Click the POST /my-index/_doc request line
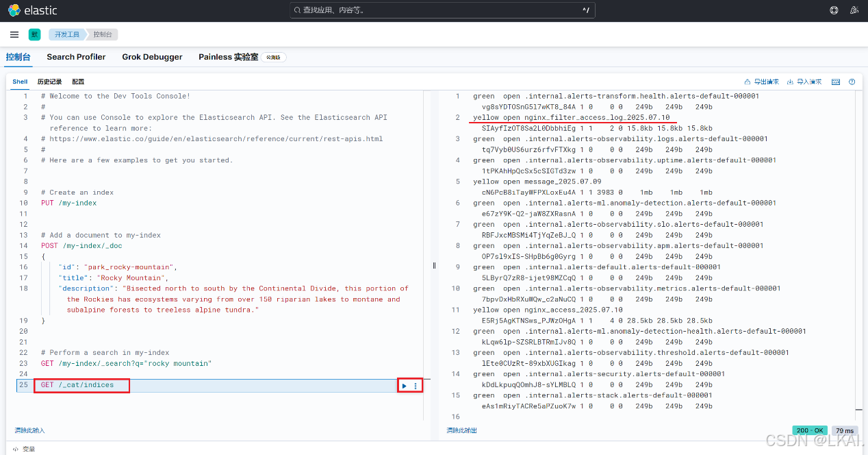 (x=81, y=245)
